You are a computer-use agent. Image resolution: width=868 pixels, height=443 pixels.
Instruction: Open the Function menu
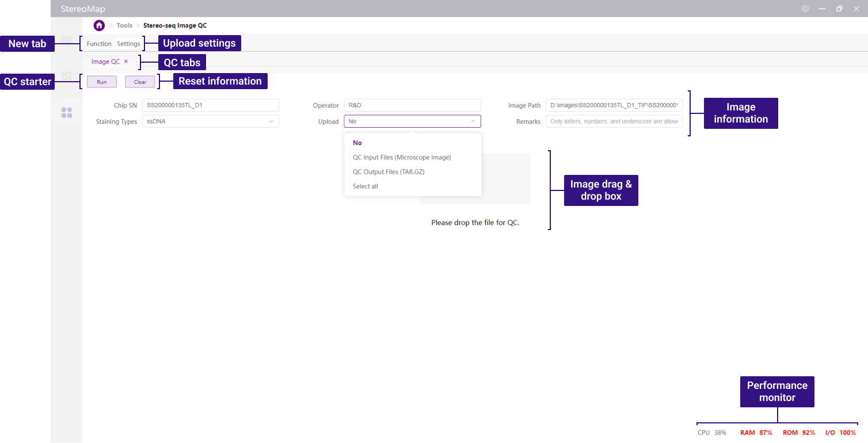[x=99, y=44]
